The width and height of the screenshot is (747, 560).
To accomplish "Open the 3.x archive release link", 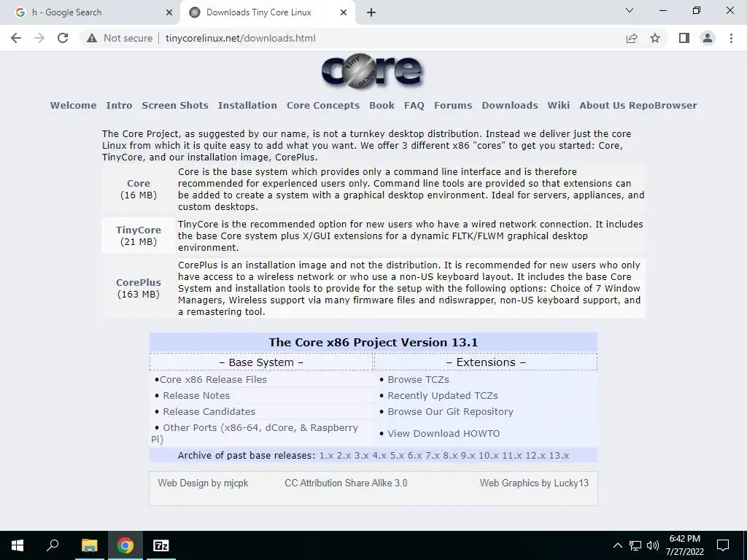I will (x=362, y=455).
